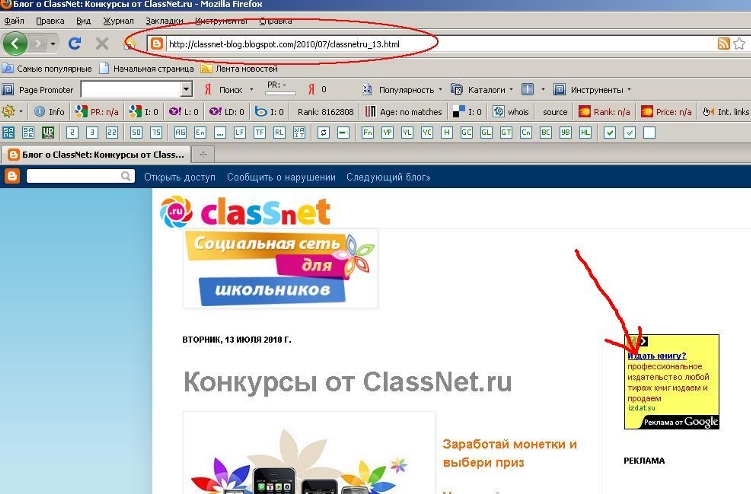
Task: Show SeoQuake Info
Action: pos(49,112)
